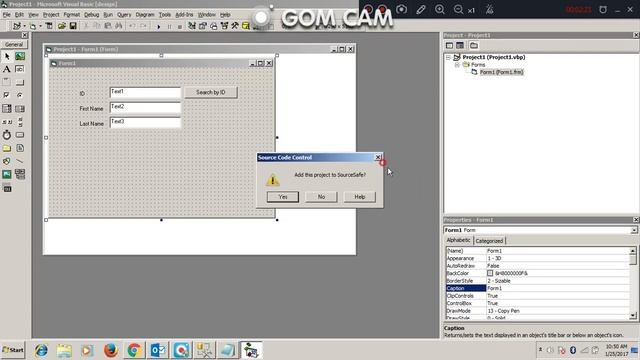Click the Open Project toolbar icon
This screenshot has width=640, height=360.
(x=62, y=26)
